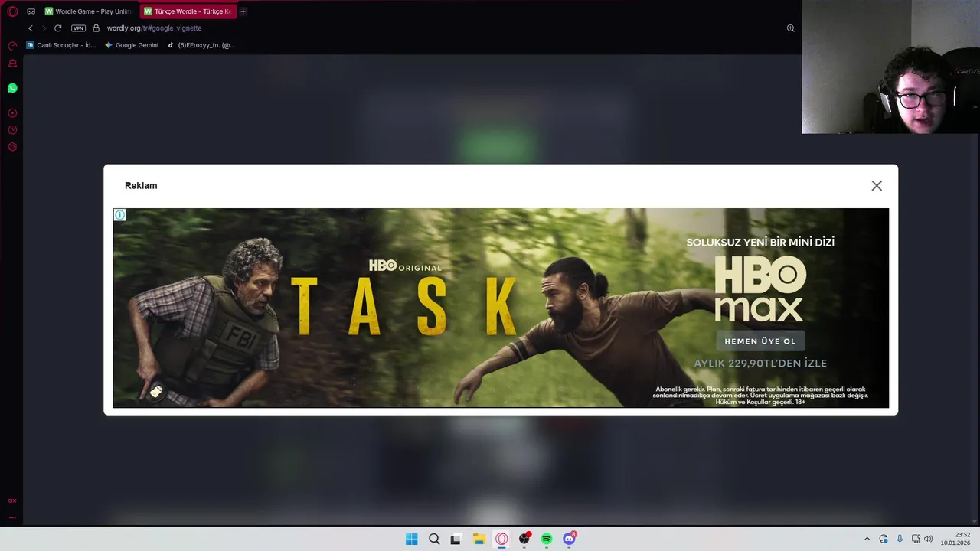Screen dimensions: 980x551
Task: Open the network tray icon
Action: click(x=916, y=539)
